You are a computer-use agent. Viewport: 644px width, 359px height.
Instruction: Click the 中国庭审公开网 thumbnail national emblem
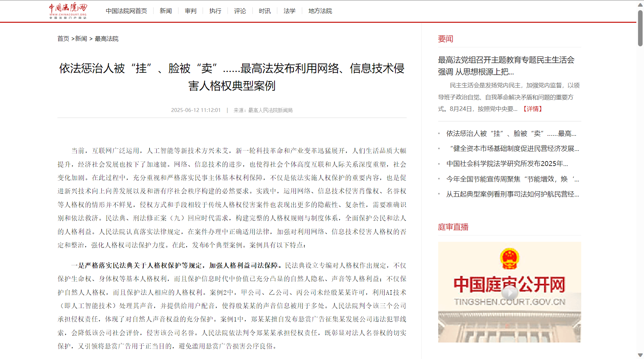click(x=509, y=259)
